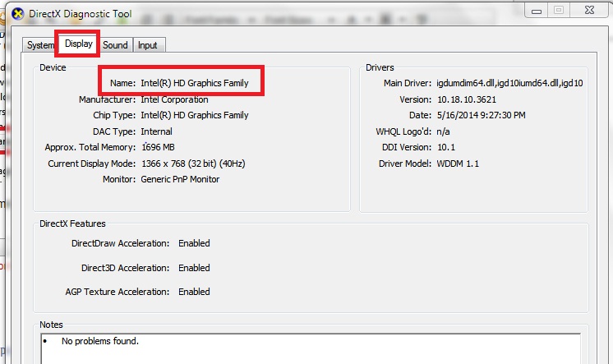Minimize the DirectX Diagnostic Tool window

pyautogui.click(x=537, y=11)
